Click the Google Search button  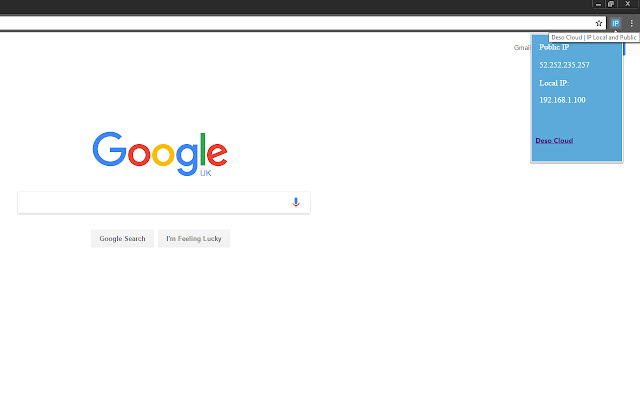click(122, 238)
